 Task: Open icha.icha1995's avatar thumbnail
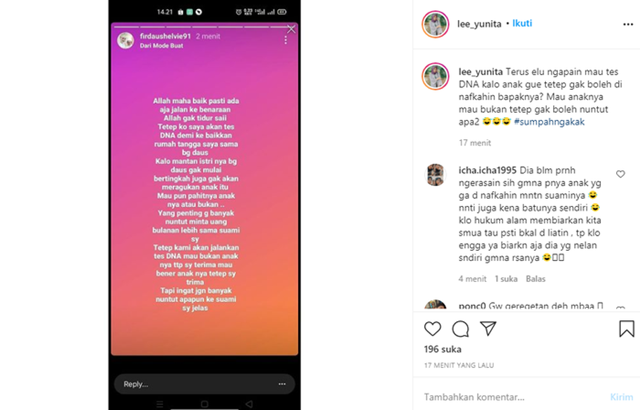(436, 174)
